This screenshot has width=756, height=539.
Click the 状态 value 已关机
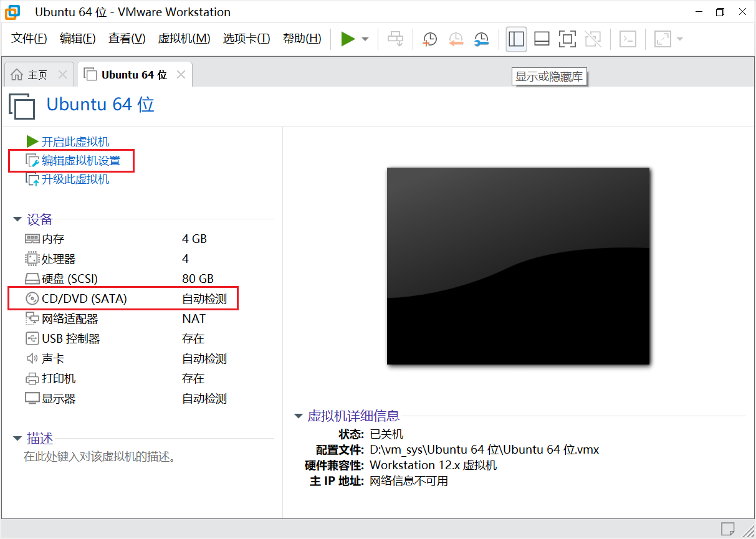click(x=386, y=434)
